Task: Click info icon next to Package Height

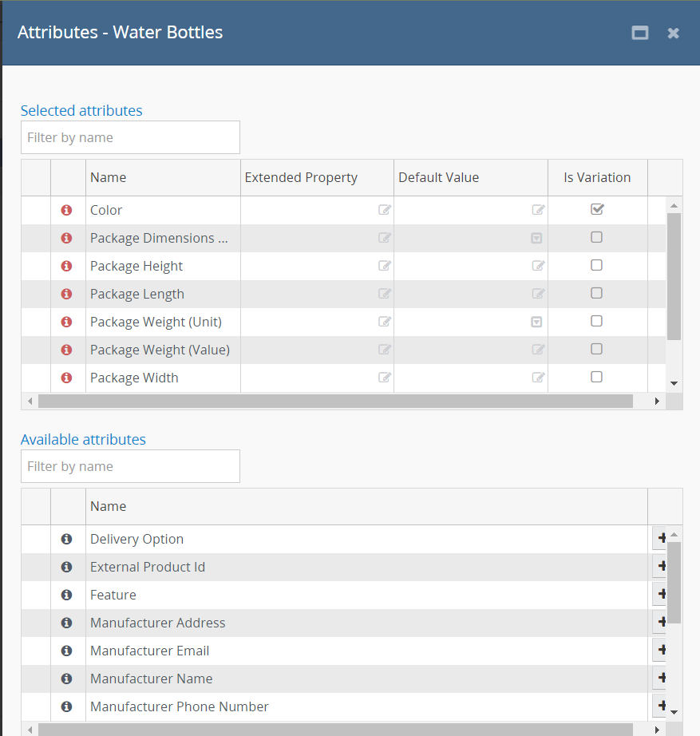Action: tap(66, 266)
